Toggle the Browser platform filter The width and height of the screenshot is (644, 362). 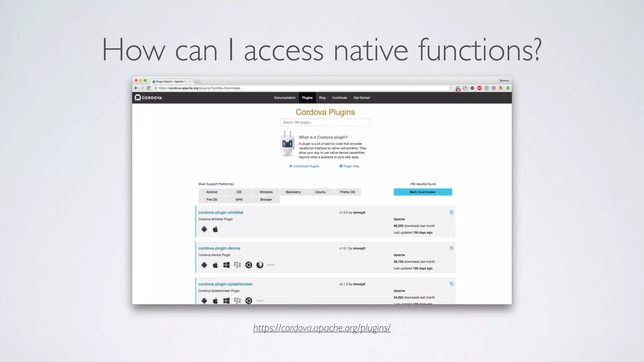tap(266, 200)
